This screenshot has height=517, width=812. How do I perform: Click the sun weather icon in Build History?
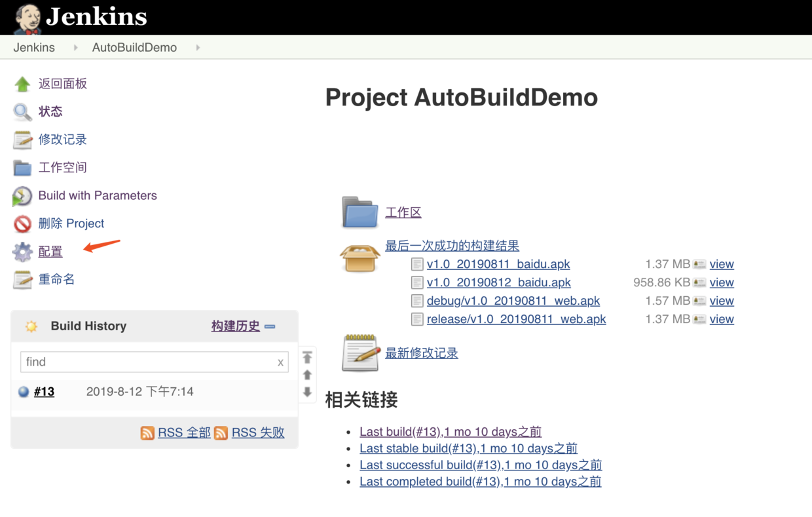pos(31,326)
